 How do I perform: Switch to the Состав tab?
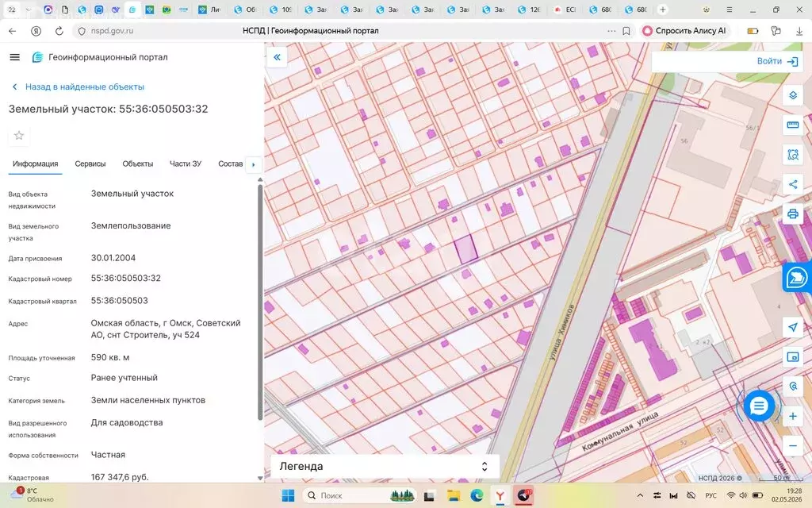231,164
